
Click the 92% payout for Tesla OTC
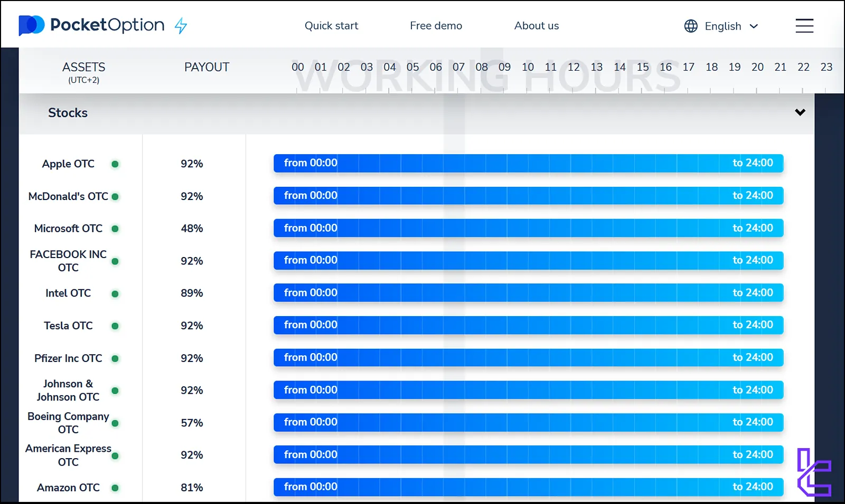tap(192, 326)
